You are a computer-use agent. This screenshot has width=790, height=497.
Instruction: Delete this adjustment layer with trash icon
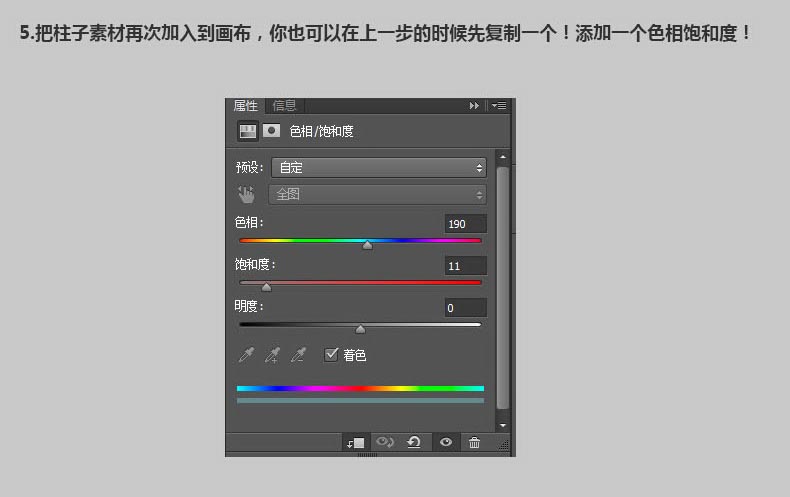click(x=474, y=443)
